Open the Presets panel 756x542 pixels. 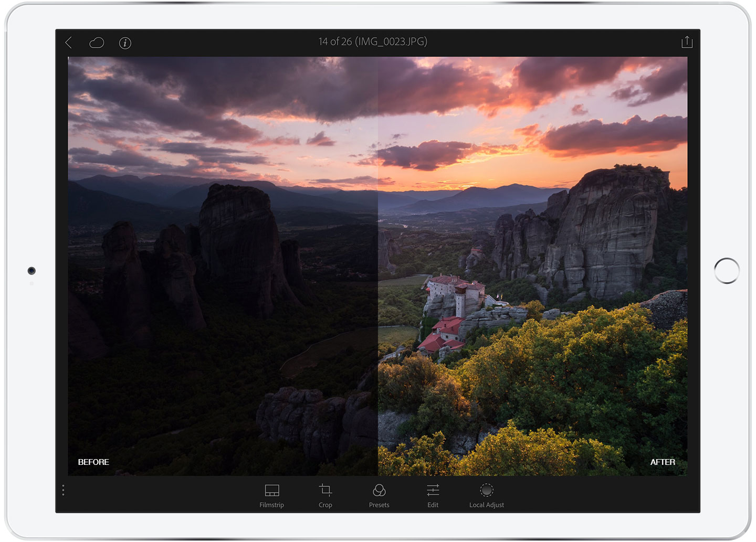pos(379,496)
